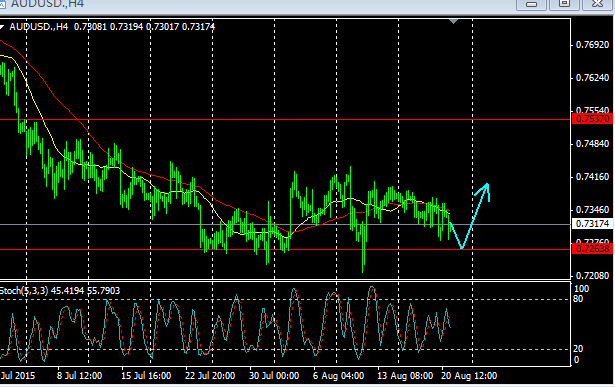This screenshot has width=615, height=387.
Task: Click the chart shift triangle marker at top
Action: (453, 22)
